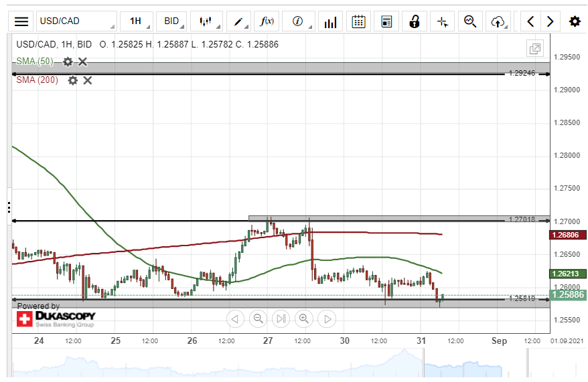Open the USD/CAD instrument selector
This screenshot has width=588, height=382.
tap(76, 21)
